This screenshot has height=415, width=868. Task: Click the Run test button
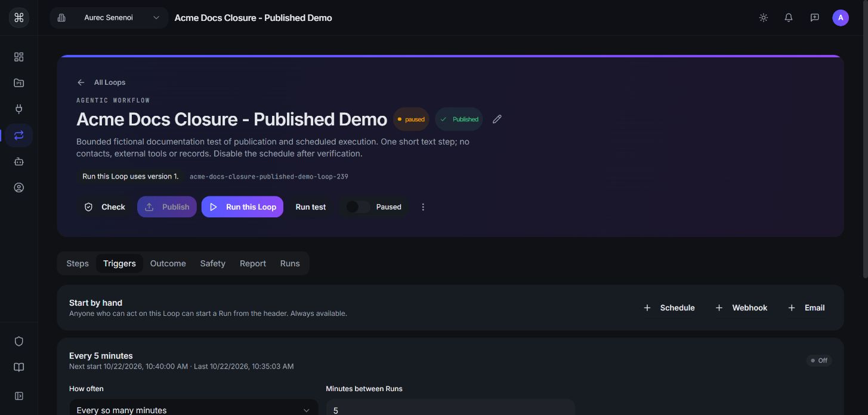311,207
